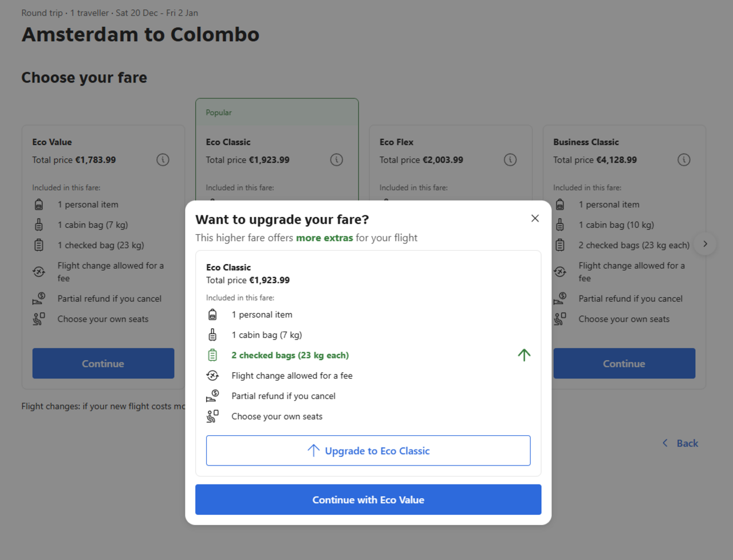Click Popular label on Eco Classic card
This screenshot has width=733, height=560.
219,113
